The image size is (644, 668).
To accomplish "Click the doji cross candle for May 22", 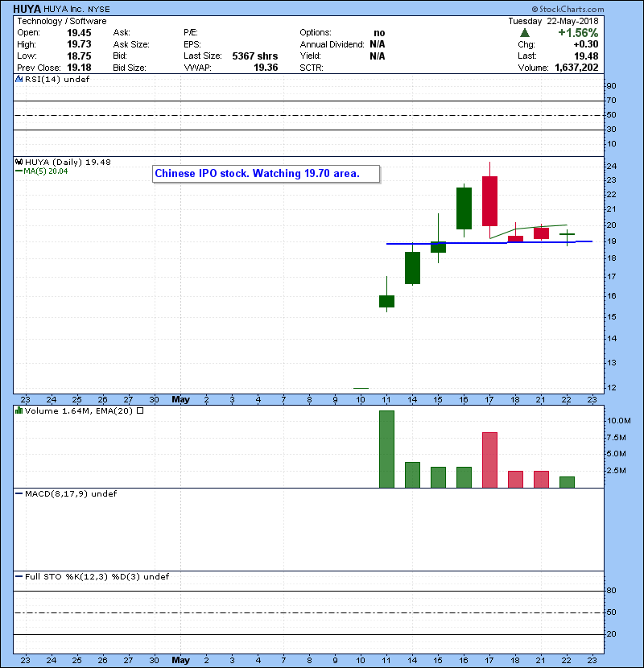I will 567,234.
